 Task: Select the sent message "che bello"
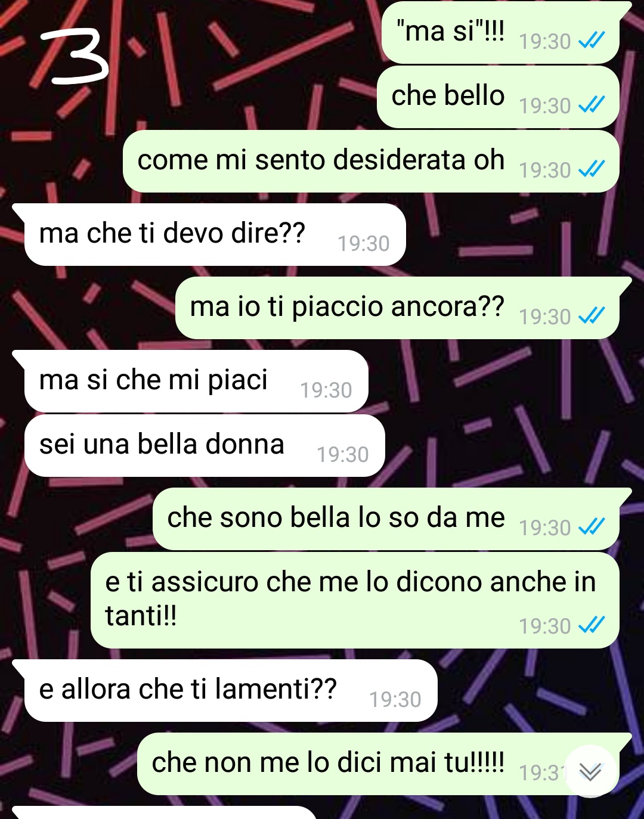(499, 97)
